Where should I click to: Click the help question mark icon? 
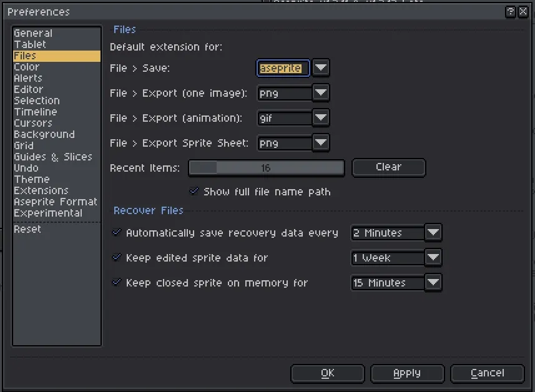point(510,12)
